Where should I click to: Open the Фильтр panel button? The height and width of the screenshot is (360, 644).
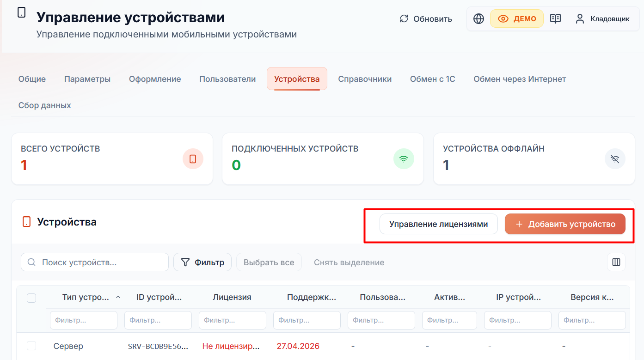(x=202, y=262)
